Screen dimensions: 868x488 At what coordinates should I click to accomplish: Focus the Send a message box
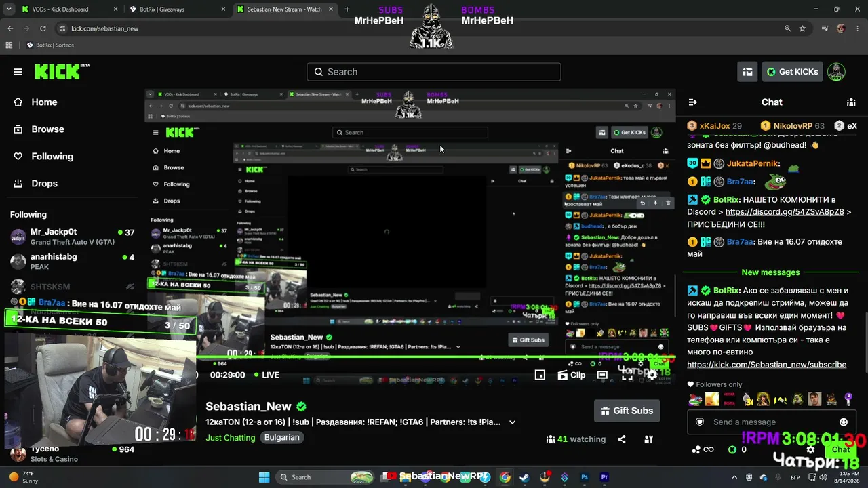770,422
